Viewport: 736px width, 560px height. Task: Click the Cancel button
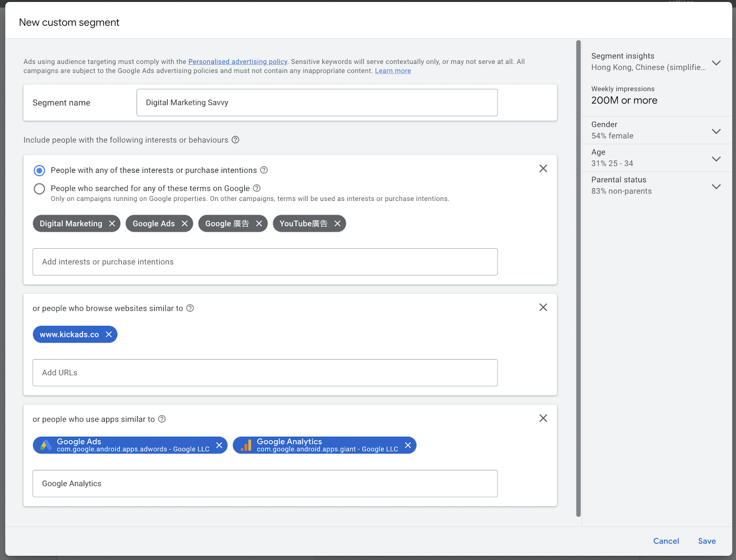[x=666, y=541]
